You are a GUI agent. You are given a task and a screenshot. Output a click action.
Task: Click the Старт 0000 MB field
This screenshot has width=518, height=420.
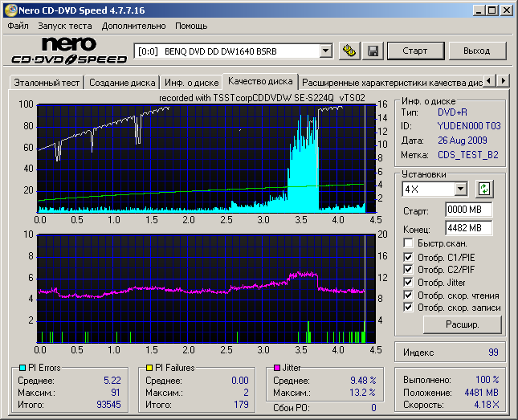click(x=468, y=210)
